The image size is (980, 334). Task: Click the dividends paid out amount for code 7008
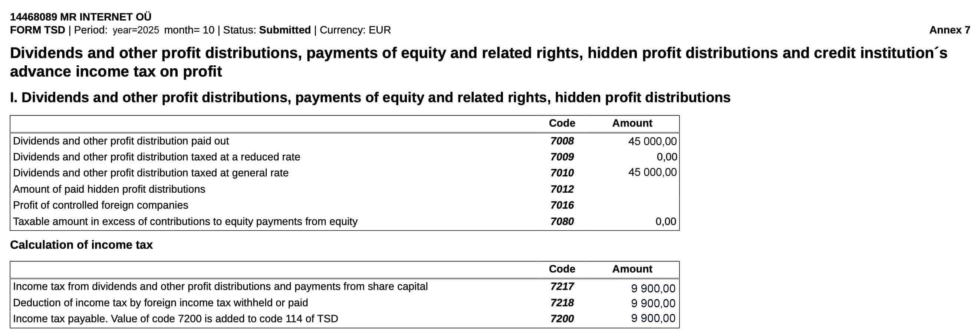(652, 141)
